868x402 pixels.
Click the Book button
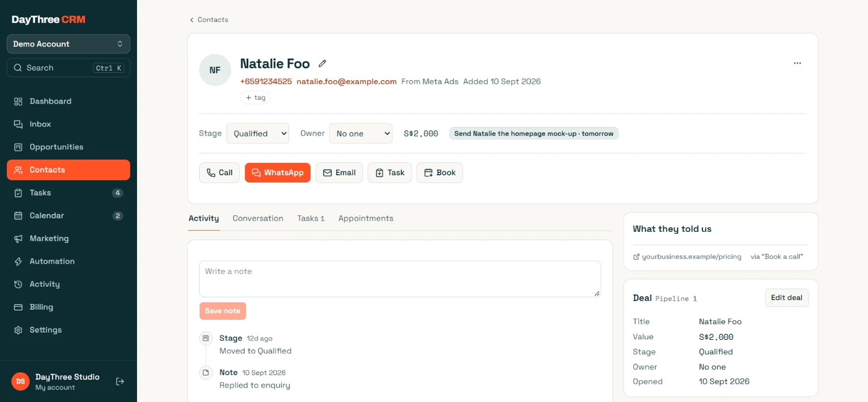click(x=440, y=172)
